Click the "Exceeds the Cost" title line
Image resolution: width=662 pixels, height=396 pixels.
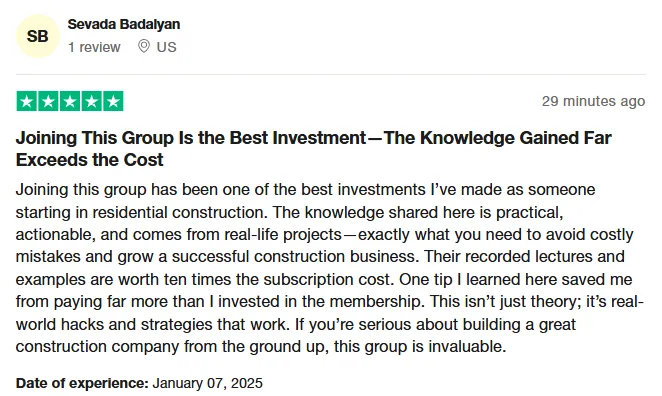click(90, 160)
